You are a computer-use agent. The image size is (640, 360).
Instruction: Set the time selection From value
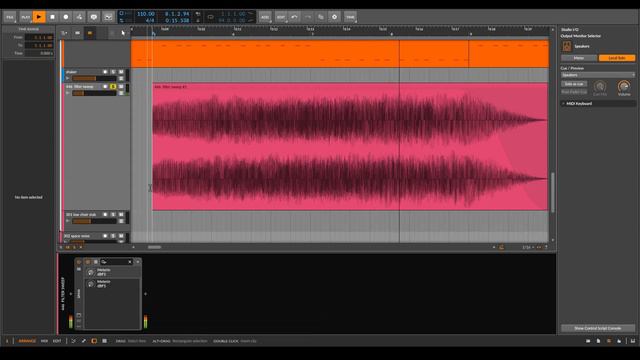pos(39,37)
